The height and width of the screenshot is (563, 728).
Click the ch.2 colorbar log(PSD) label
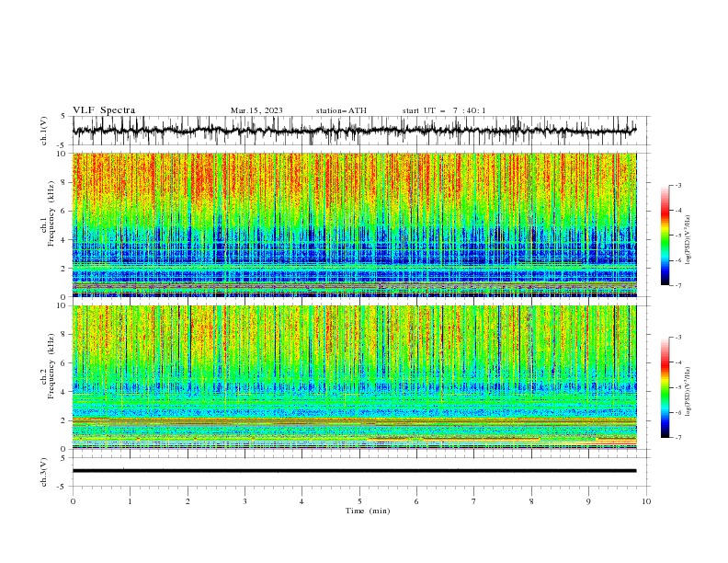(688, 391)
